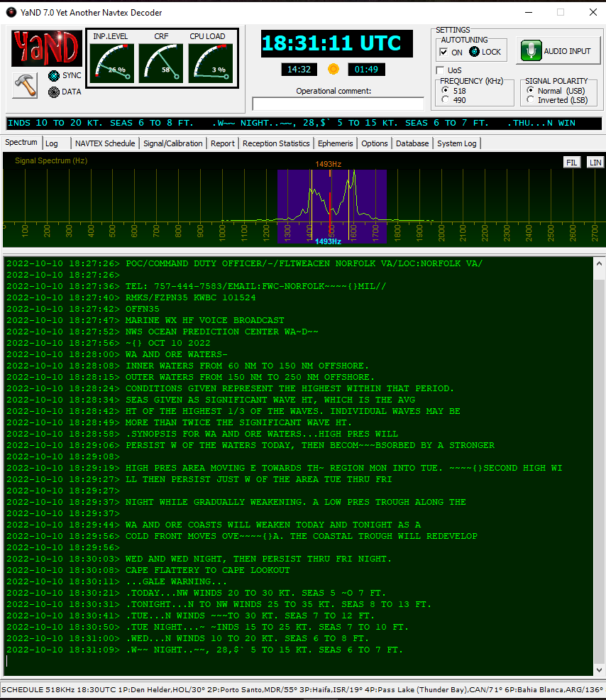
Task: Click the 01:49 sunset time box
Action: [366, 69]
